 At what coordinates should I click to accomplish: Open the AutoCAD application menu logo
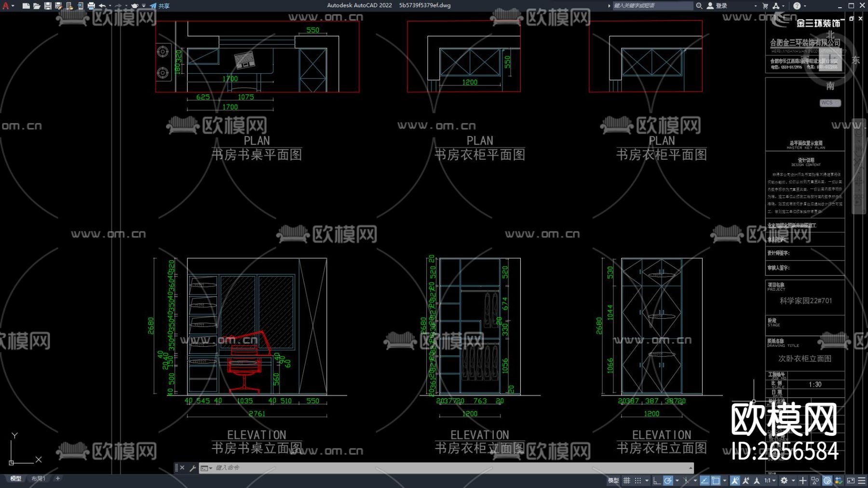point(6,6)
